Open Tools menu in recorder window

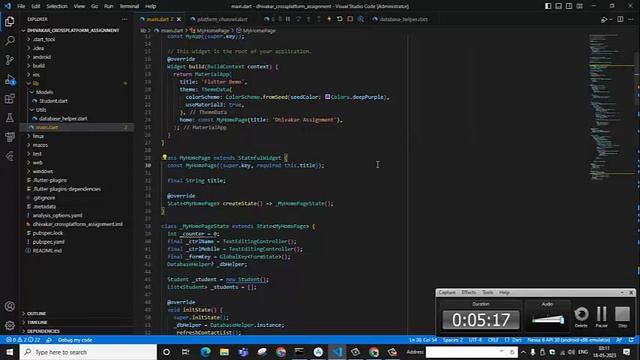point(487,292)
